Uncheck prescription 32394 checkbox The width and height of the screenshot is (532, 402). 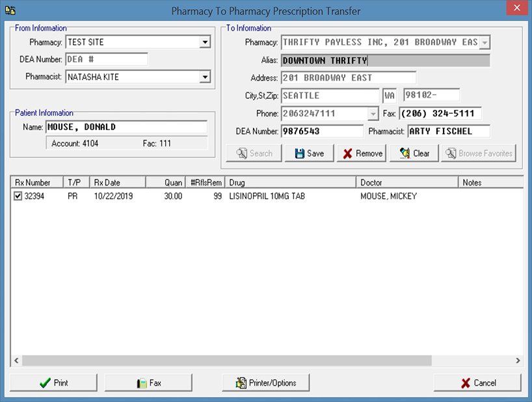[18, 196]
